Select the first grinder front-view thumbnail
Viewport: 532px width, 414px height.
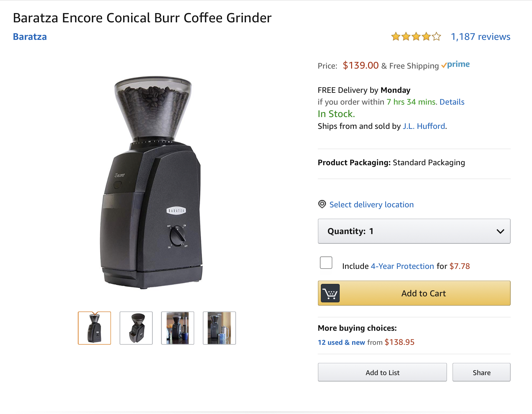pos(94,328)
